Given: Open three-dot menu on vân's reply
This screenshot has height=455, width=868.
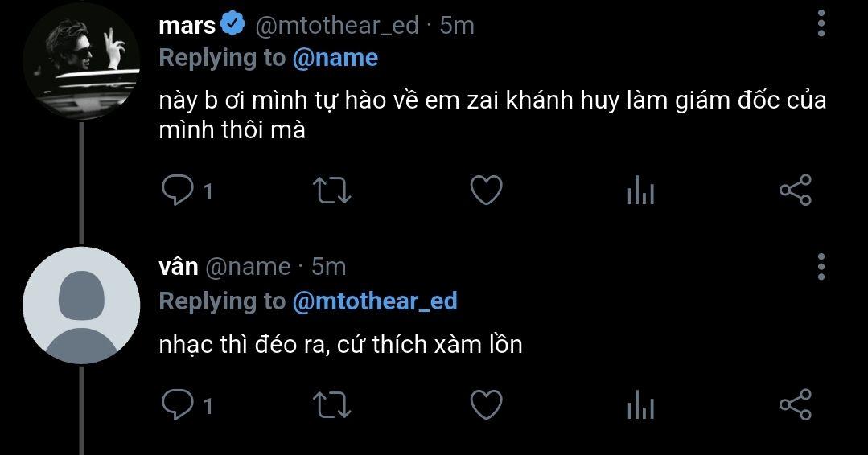Looking at the screenshot, I should pyautogui.click(x=821, y=267).
